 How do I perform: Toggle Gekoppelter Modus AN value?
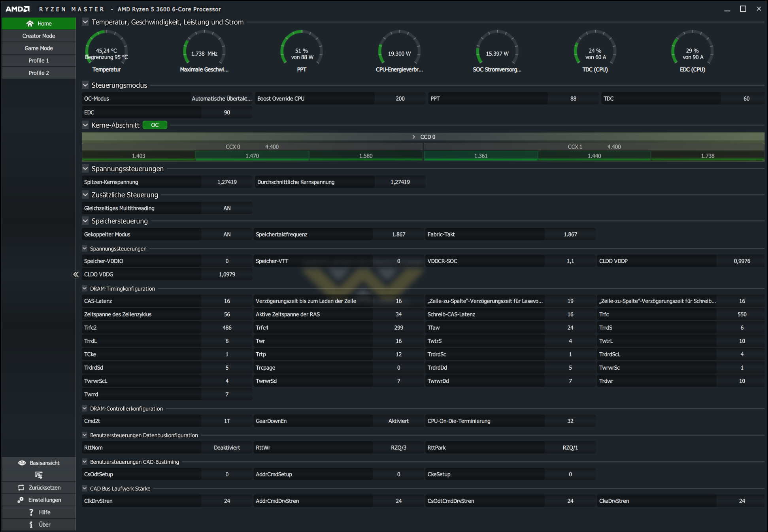(x=226, y=234)
